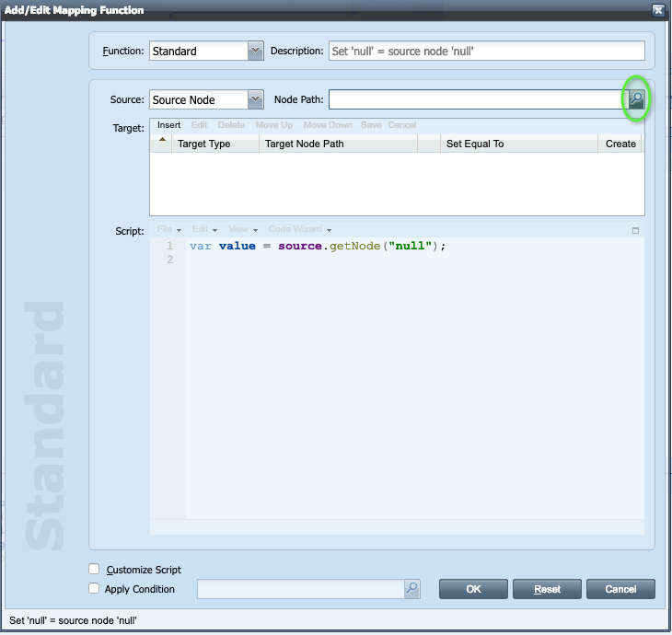Confirm with the OK button
The height and width of the screenshot is (635, 672).
(473, 589)
